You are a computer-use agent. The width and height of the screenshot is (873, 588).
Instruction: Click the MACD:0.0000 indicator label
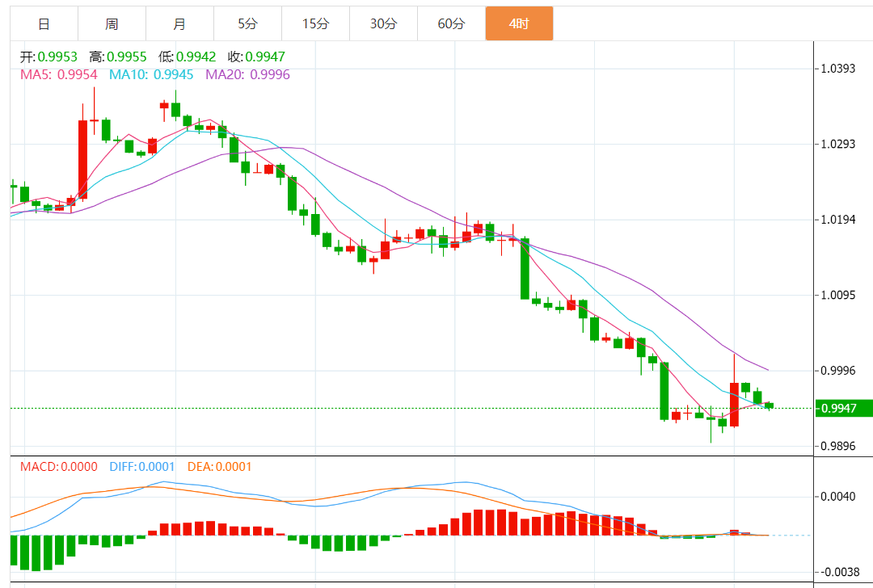click(59, 467)
